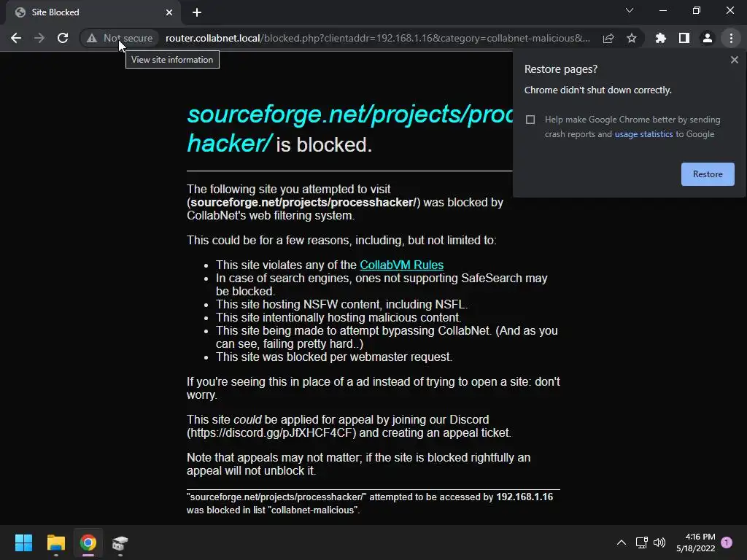
Task: Open the Extensions puzzle icon
Action: [x=661, y=38]
